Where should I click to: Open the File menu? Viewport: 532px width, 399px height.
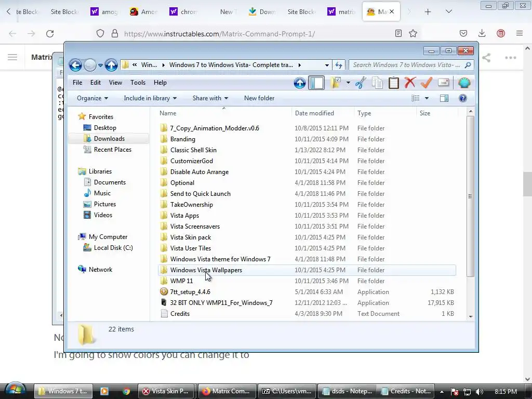coord(77,83)
